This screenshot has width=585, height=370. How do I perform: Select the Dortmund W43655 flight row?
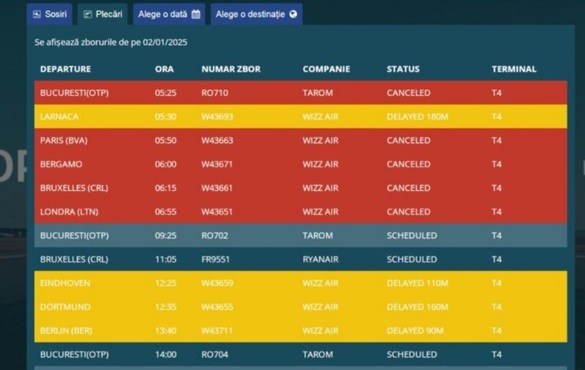tap(301, 307)
